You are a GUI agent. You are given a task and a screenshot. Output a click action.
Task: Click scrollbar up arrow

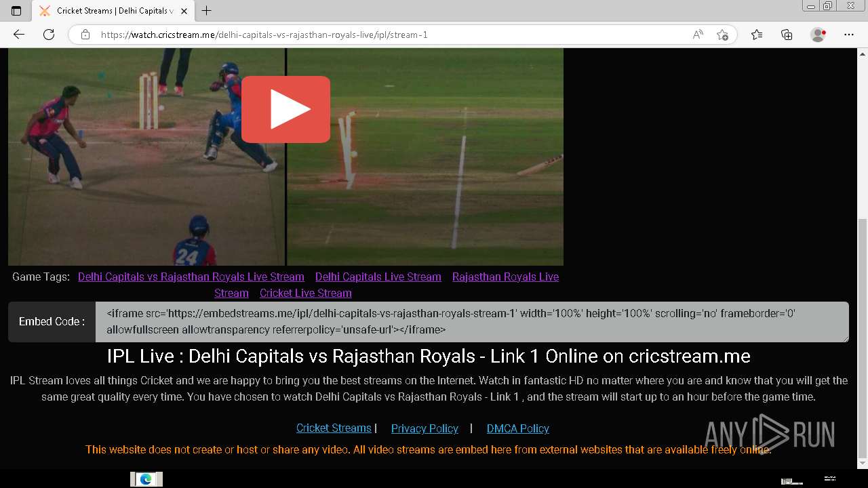coord(863,54)
